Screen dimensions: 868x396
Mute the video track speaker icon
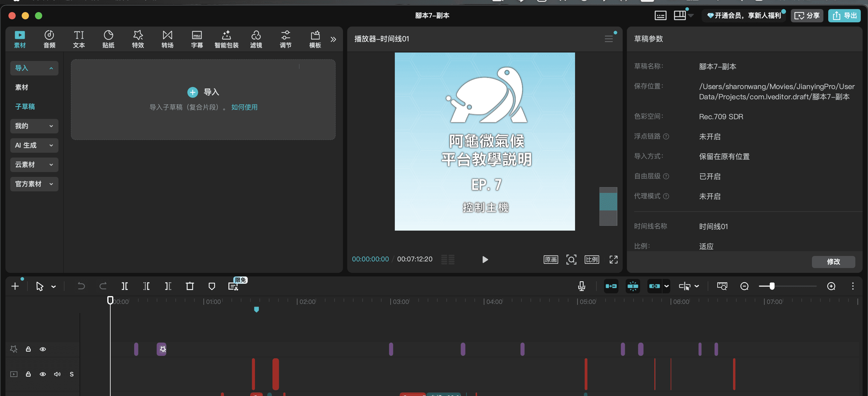pyautogui.click(x=57, y=374)
